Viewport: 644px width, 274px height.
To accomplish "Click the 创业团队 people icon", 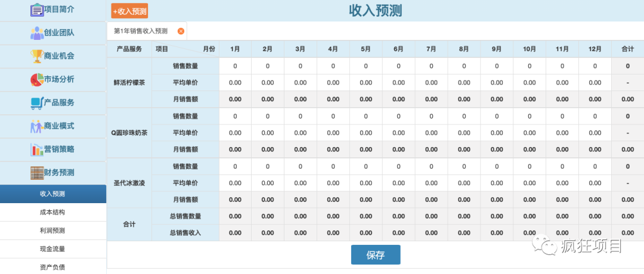I will (36, 33).
